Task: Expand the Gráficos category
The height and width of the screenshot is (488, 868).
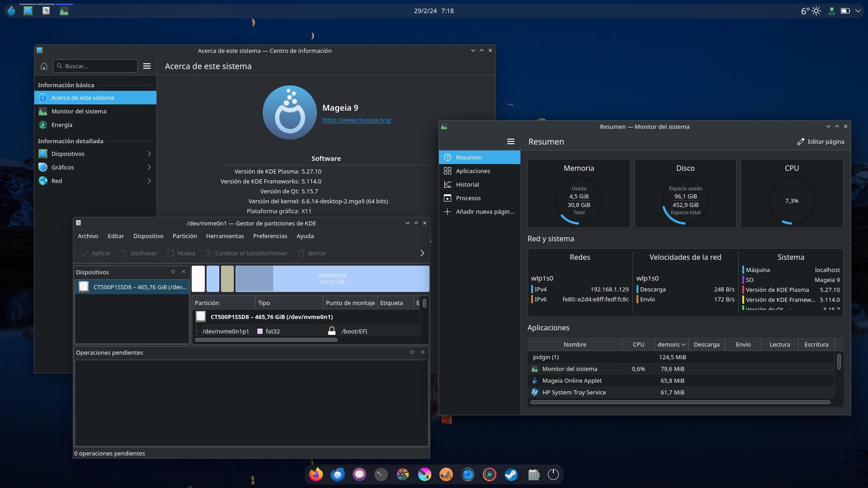Action: coord(95,167)
